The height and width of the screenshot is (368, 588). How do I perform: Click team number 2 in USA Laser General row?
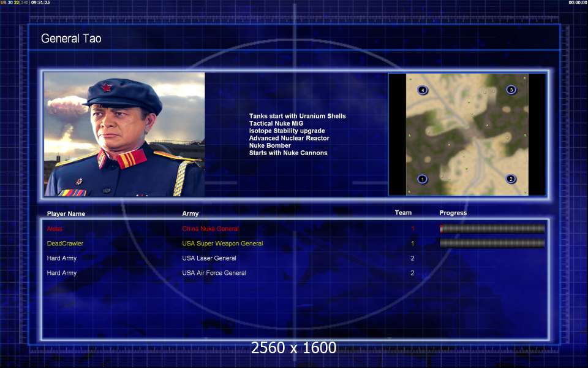[412, 258]
